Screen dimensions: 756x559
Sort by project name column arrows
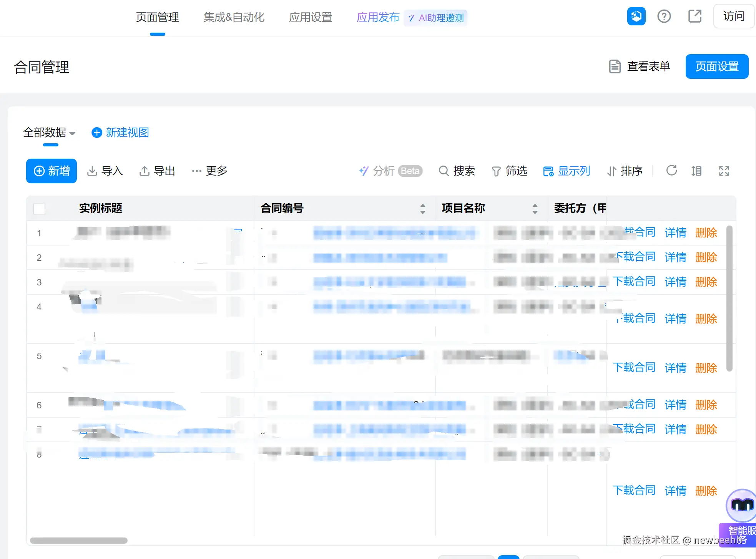coord(535,209)
